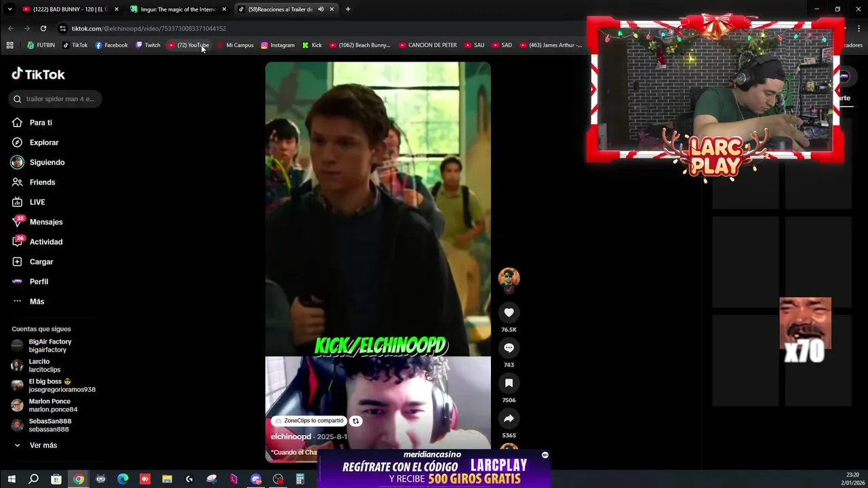Click the ZoneClips lo compartió badge
This screenshot has width=868, height=488.
click(309, 421)
